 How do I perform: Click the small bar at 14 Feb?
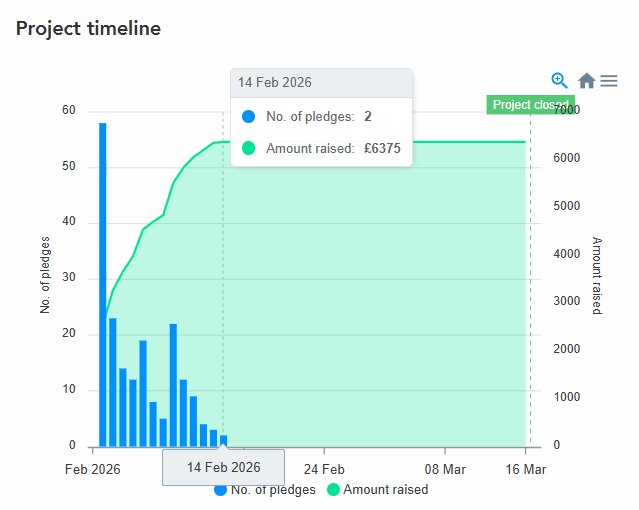(x=223, y=440)
